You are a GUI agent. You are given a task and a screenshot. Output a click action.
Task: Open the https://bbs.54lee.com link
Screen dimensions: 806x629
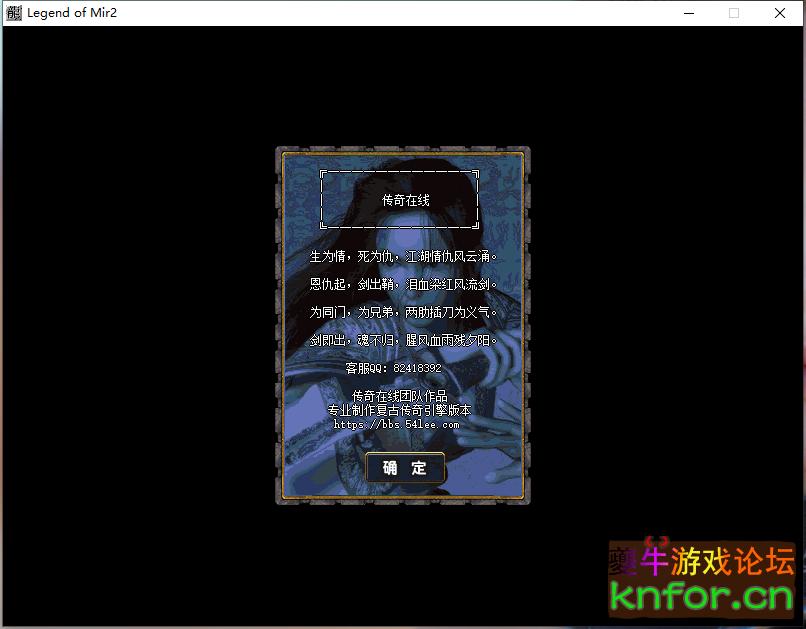pos(396,424)
